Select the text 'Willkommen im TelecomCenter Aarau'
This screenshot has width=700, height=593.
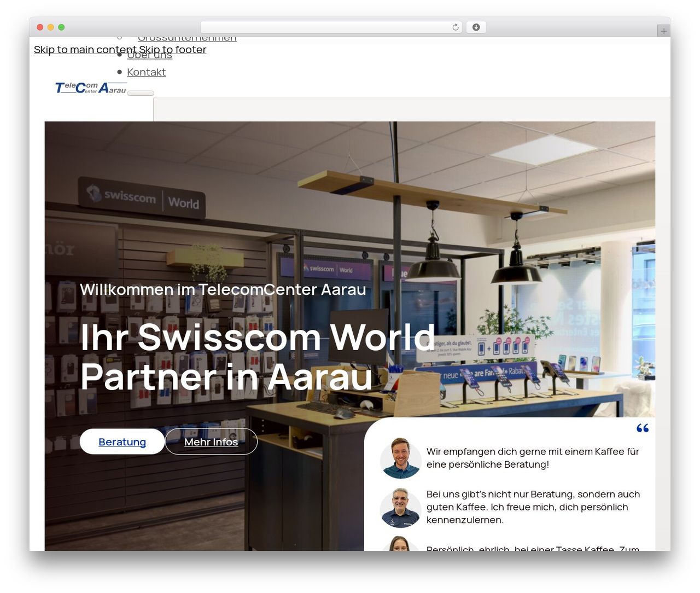click(223, 289)
